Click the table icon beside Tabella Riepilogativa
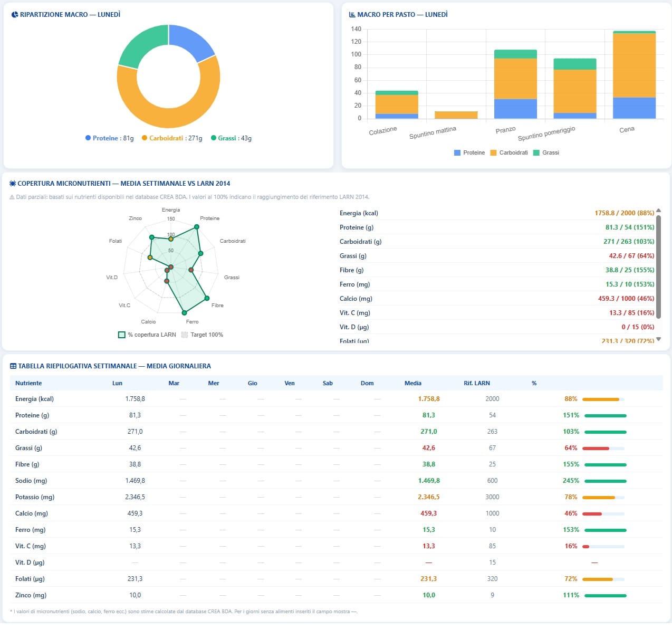 13,366
